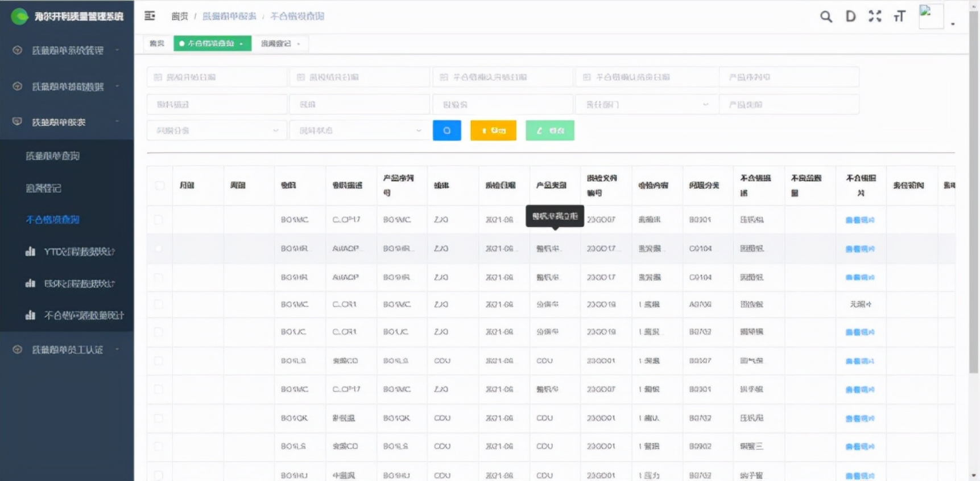Screen dimensions: 980x481
Task: Switch to the green active page tab
Action: point(212,44)
